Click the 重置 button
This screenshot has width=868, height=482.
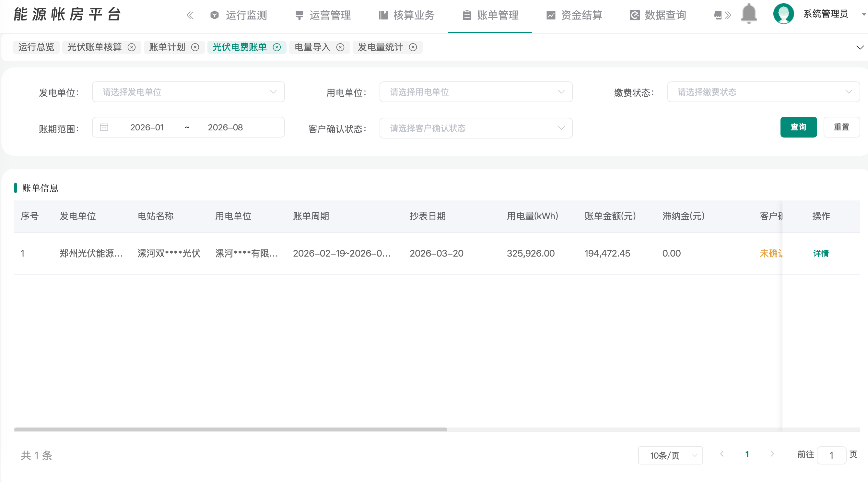[x=841, y=127]
